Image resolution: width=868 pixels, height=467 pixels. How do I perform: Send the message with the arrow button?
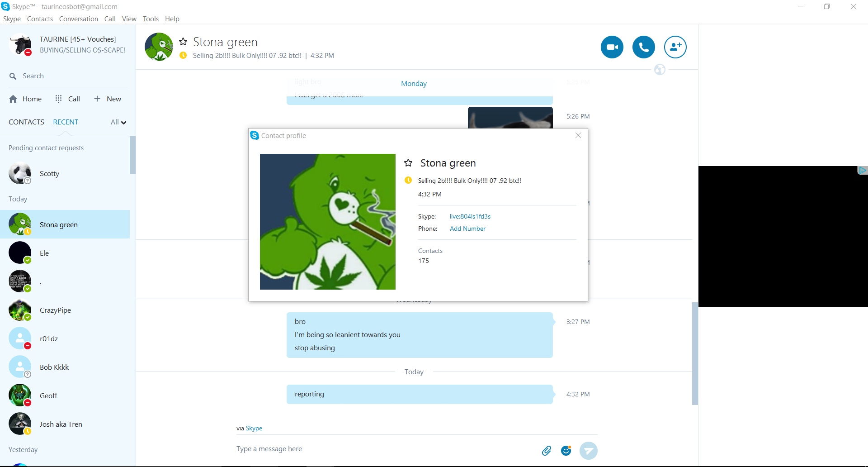point(589,451)
